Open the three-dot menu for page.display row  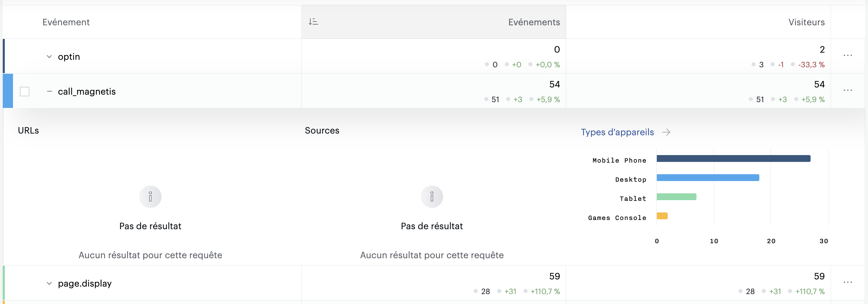848,282
